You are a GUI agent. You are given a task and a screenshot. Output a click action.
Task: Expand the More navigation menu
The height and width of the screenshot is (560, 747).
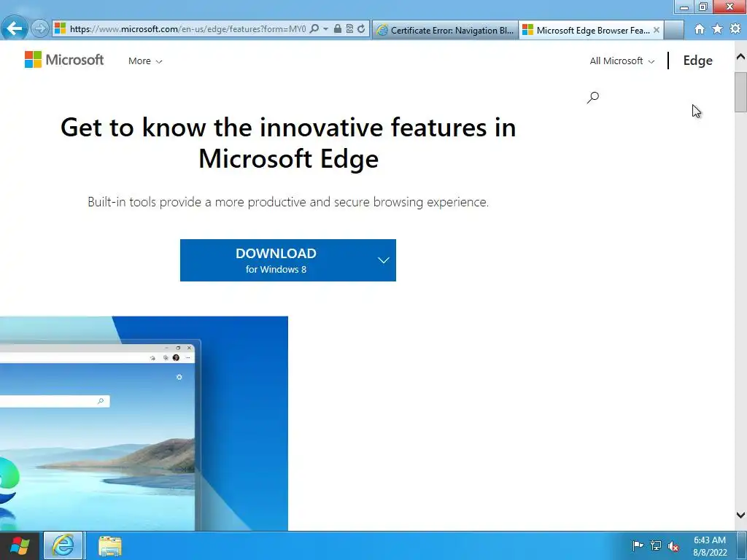pyautogui.click(x=145, y=61)
